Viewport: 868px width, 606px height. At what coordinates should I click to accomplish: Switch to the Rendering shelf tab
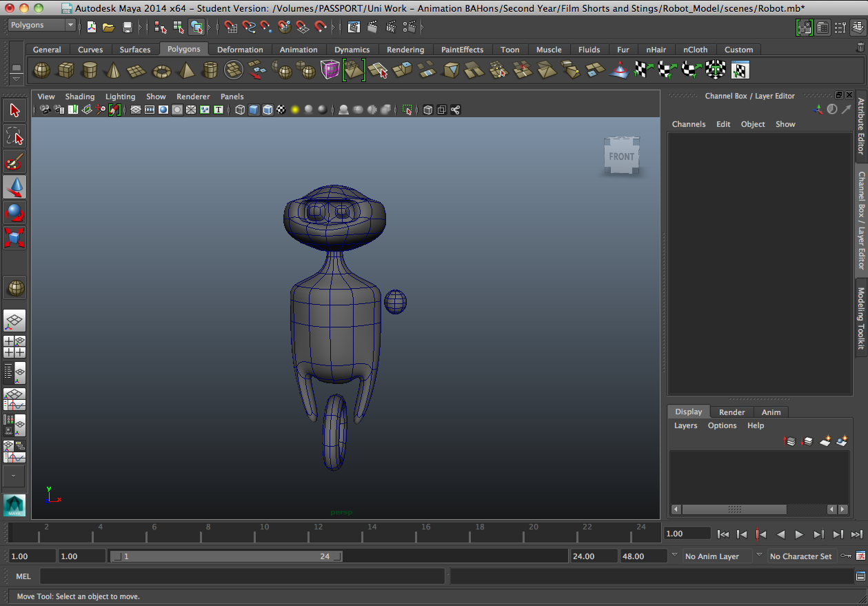click(x=405, y=49)
